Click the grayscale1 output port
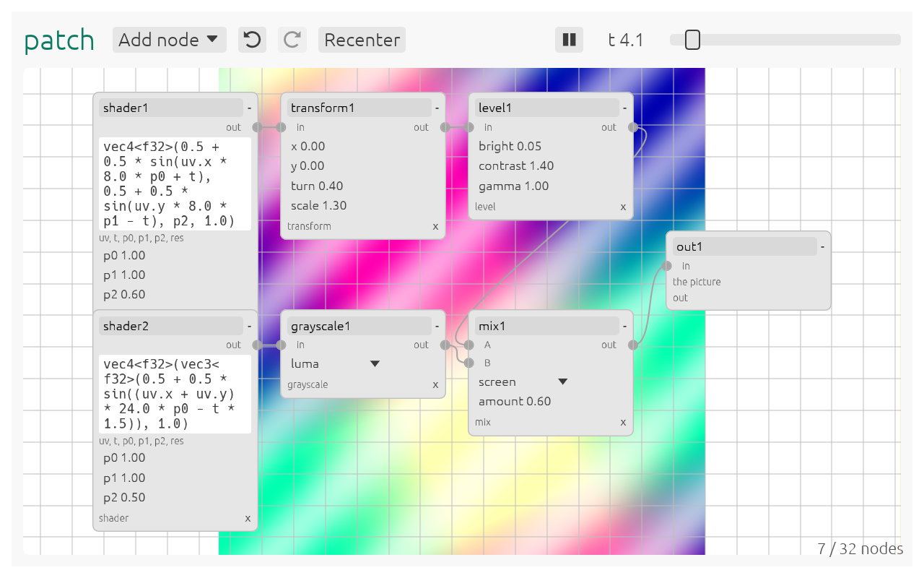The height and width of the screenshot is (578, 924). (x=445, y=345)
